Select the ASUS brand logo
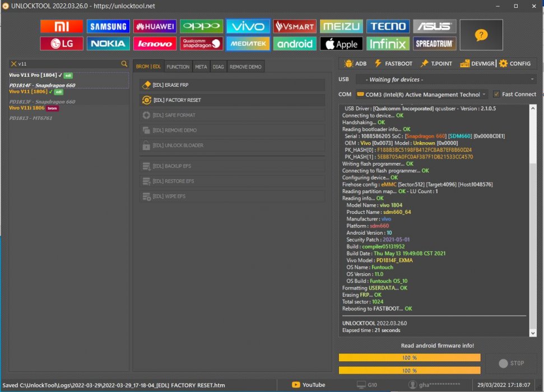The height and width of the screenshot is (392, 544). click(434, 26)
